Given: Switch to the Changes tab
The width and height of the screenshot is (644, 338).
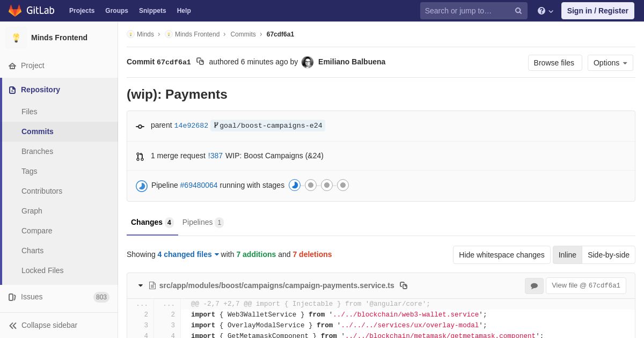Looking at the screenshot, I should tap(152, 223).
